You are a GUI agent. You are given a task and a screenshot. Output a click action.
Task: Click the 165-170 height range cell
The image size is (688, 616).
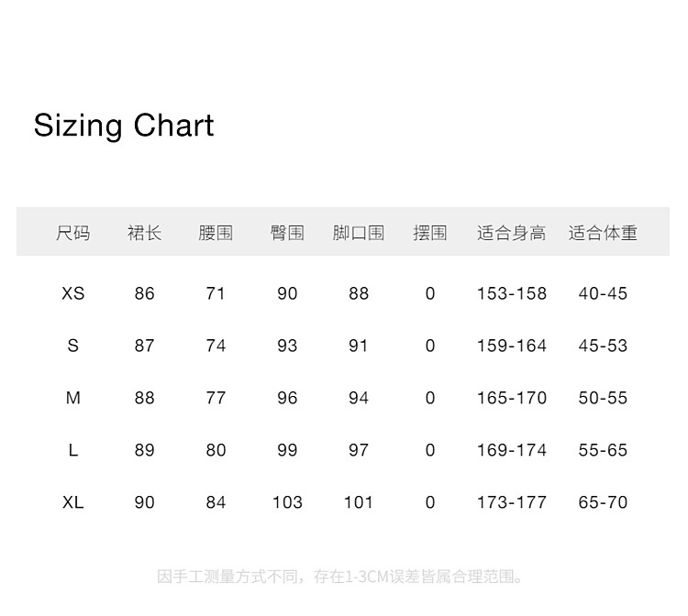coord(511,398)
